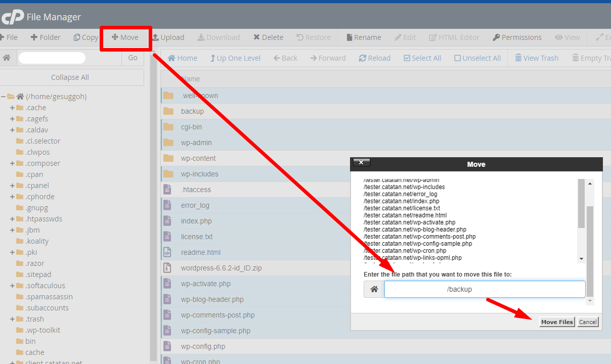Open Permissions from the toolbar

[x=496, y=37]
